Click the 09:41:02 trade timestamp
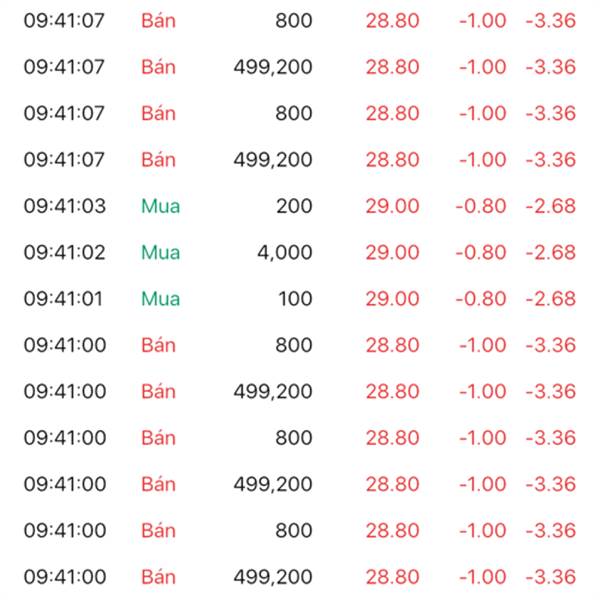600x600 pixels. click(x=65, y=252)
